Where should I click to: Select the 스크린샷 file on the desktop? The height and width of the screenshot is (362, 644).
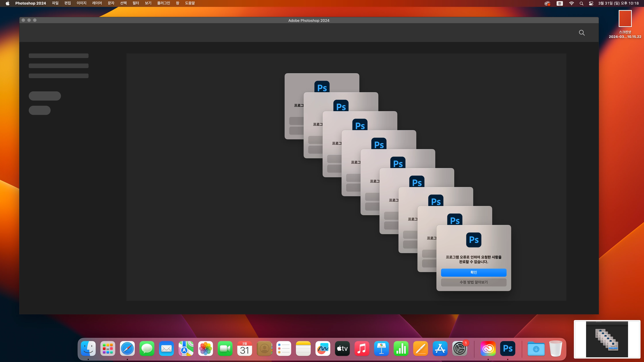625,19
